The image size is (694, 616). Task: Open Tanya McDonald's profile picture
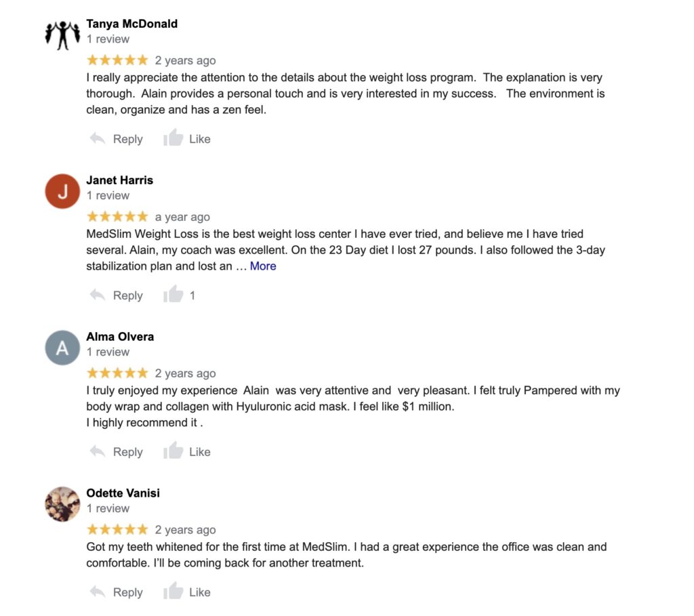coord(62,34)
